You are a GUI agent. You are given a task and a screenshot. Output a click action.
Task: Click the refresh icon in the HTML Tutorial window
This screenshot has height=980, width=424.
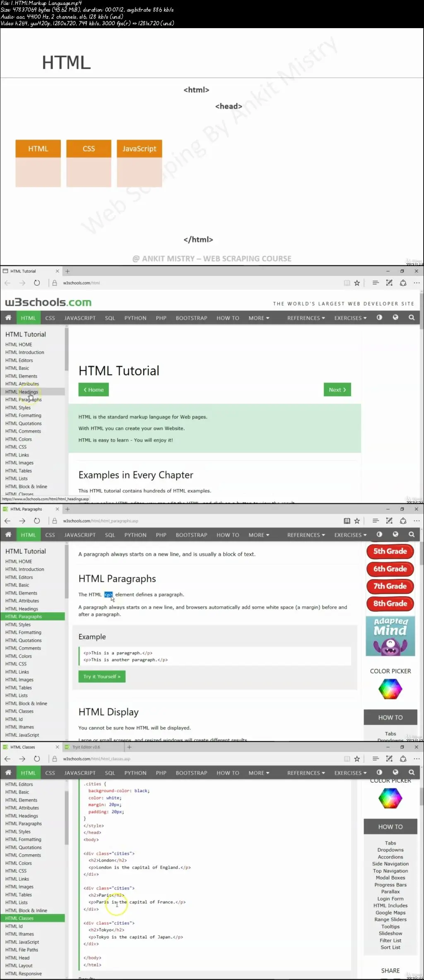37,283
